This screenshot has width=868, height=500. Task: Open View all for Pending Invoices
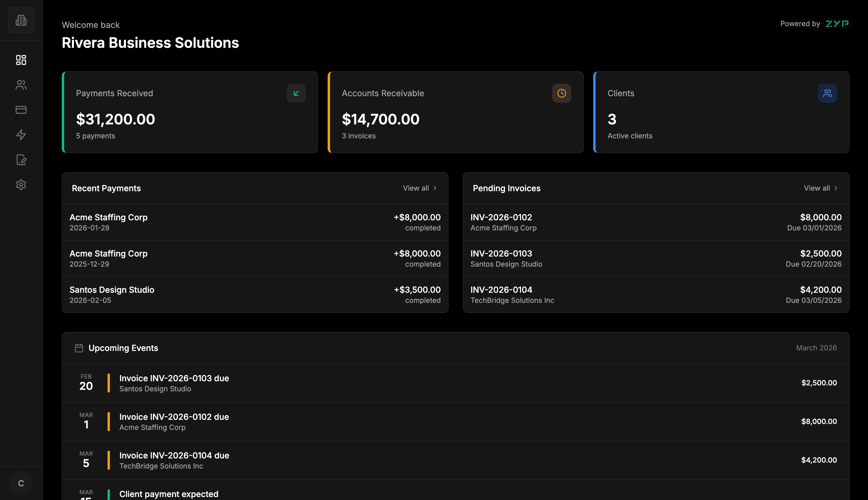point(817,188)
